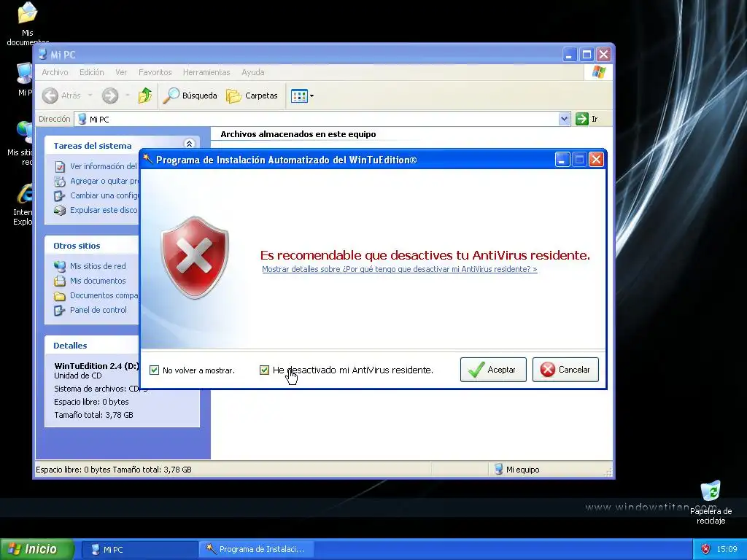Open Ver menu in Mi PC
The width and height of the screenshot is (747, 560).
point(121,72)
